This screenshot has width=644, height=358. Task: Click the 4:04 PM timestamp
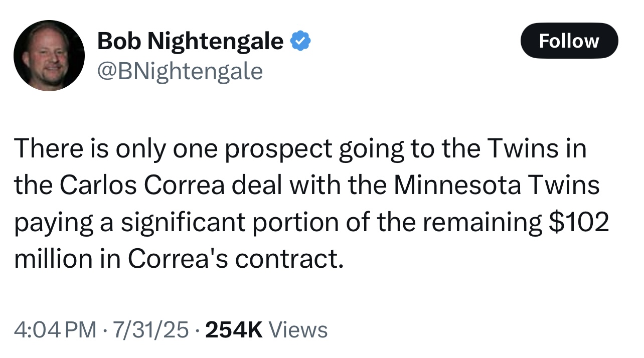coord(55,330)
